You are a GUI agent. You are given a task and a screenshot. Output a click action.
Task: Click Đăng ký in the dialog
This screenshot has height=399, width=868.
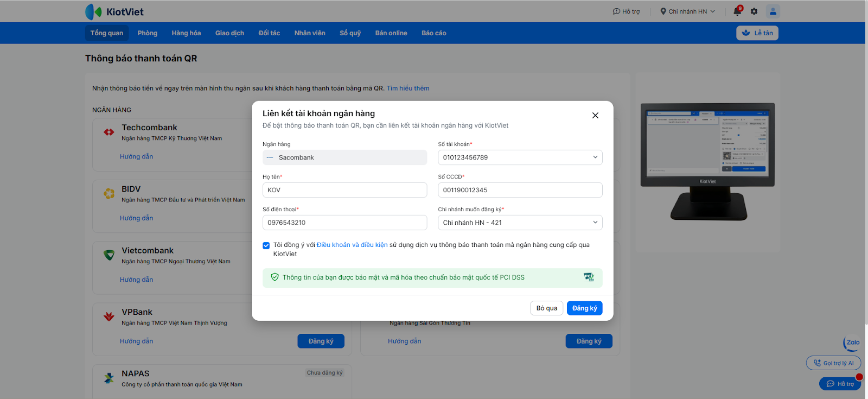pyautogui.click(x=585, y=308)
